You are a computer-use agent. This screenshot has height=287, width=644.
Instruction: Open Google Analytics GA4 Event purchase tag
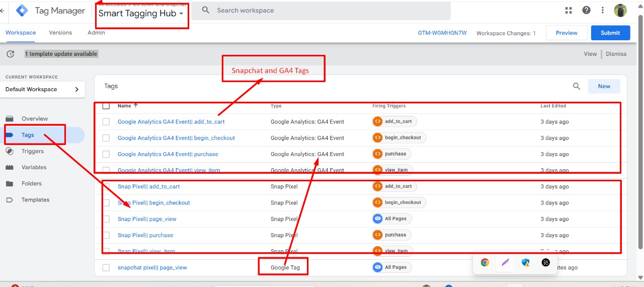click(x=168, y=154)
